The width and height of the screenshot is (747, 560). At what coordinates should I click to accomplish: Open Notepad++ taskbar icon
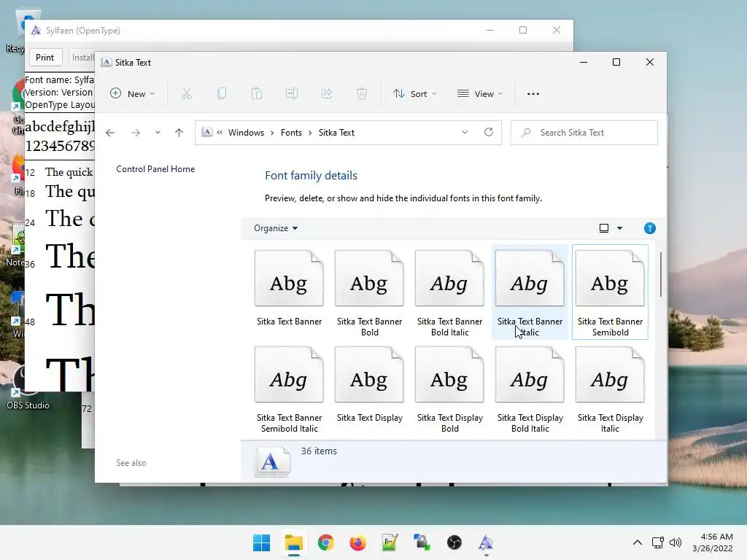(390, 542)
